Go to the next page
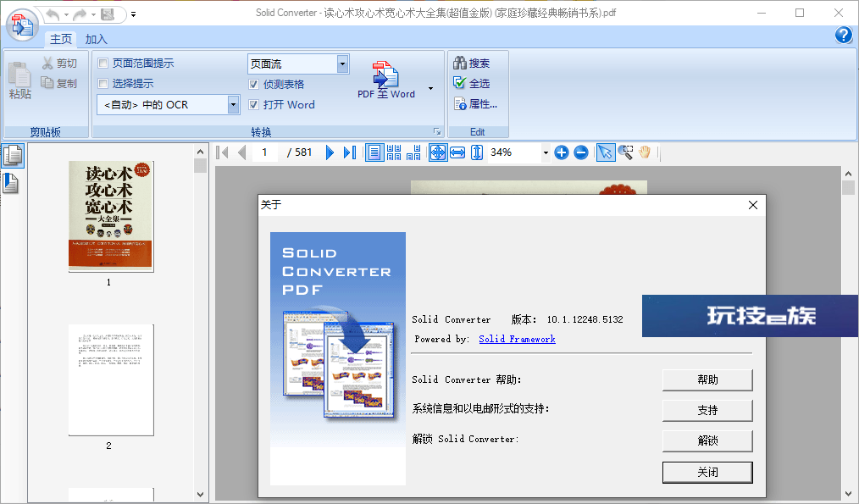Screen dimensions: 859x504 click(330, 152)
